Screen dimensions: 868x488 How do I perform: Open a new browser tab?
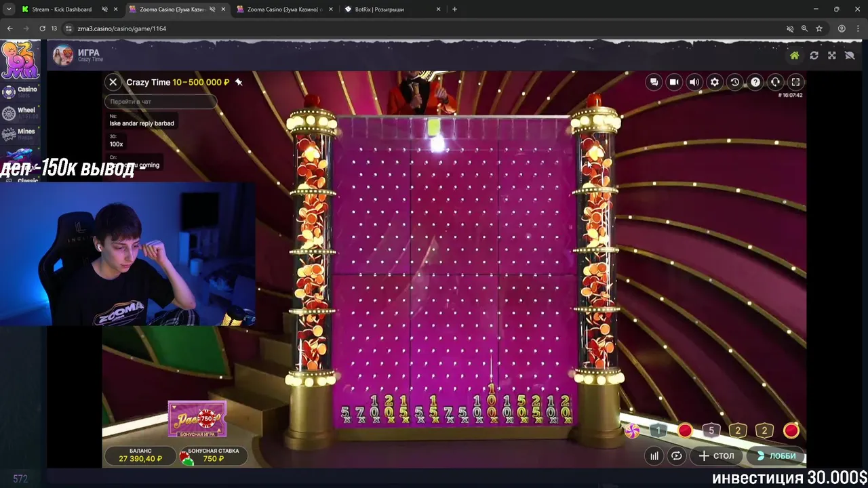[x=454, y=9]
